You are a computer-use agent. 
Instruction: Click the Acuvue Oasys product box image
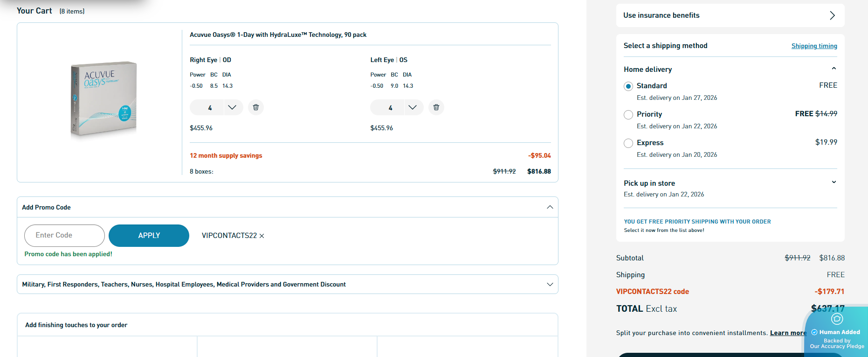pyautogui.click(x=103, y=99)
